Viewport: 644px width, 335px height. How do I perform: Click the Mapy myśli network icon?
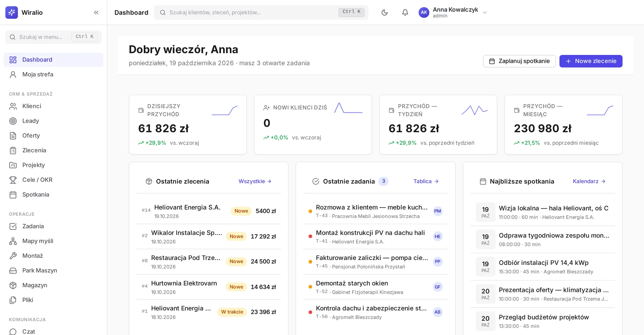pos(13,241)
